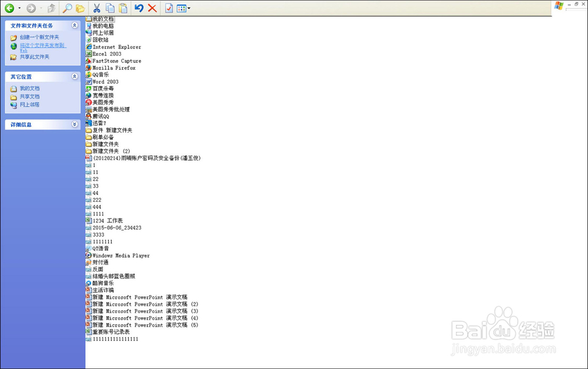Select the 宽带连接 shortcut
588x369 pixels.
[x=100, y=95]
